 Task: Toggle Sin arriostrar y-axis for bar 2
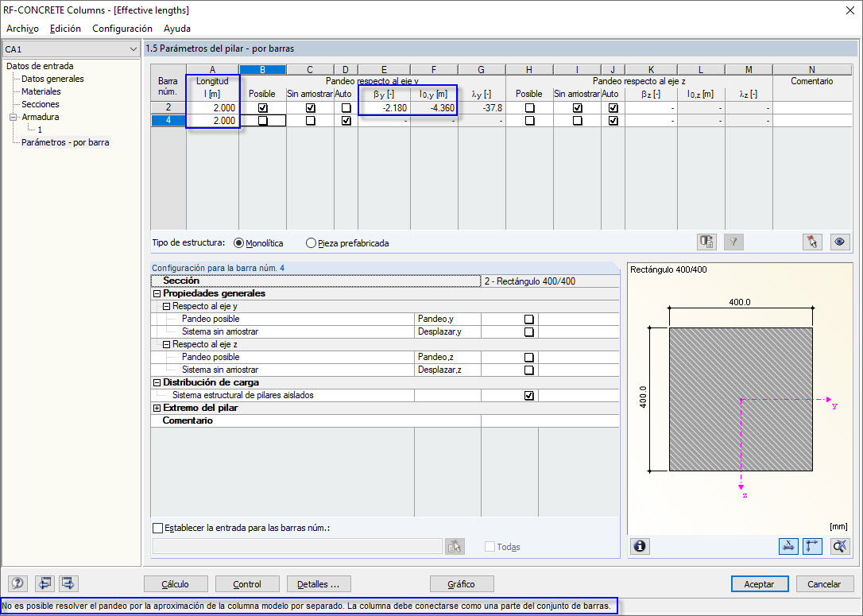[x=311, y=108]
